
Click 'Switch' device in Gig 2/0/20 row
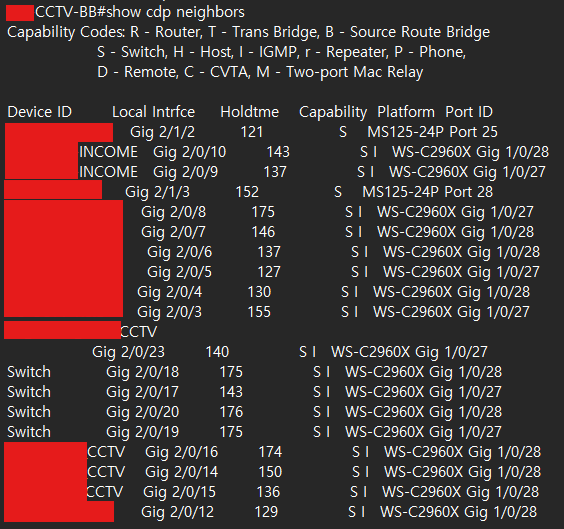pyautogui.click(x=29, y=412)
